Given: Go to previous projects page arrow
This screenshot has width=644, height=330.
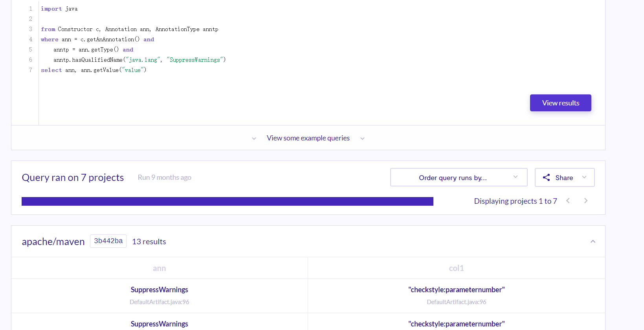Looking at the screenshot, I should point(568,201).
